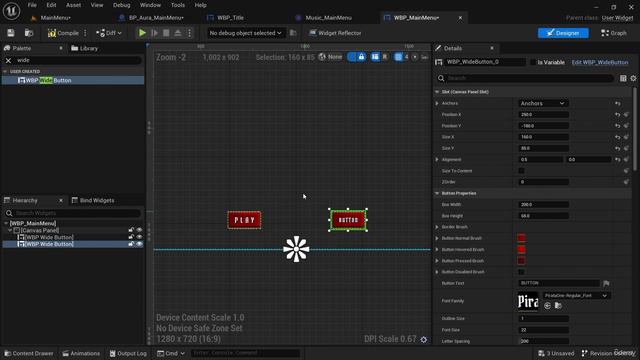Viewport: 640px width, 360px height.
Task: Browse to asset in Content Browser icon
Action: (x=29, y=33)
